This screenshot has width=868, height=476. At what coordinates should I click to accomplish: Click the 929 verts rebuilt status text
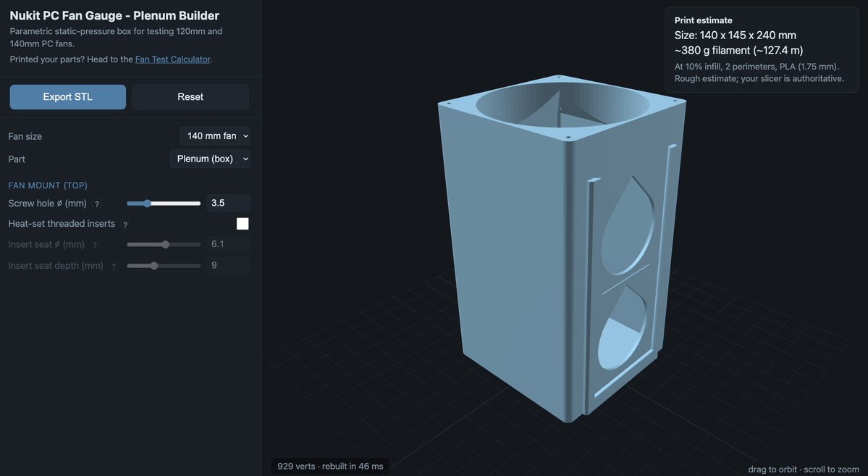[331, 467]
